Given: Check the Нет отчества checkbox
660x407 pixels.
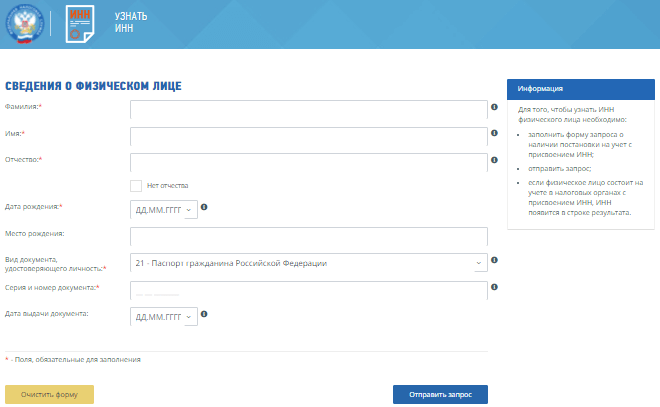Looking at the screenshot, I should (x=136, y=185).
